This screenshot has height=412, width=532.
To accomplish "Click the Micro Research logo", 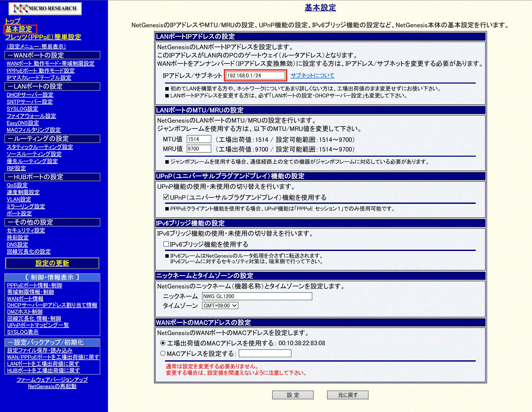I will [x=45, y=9].
